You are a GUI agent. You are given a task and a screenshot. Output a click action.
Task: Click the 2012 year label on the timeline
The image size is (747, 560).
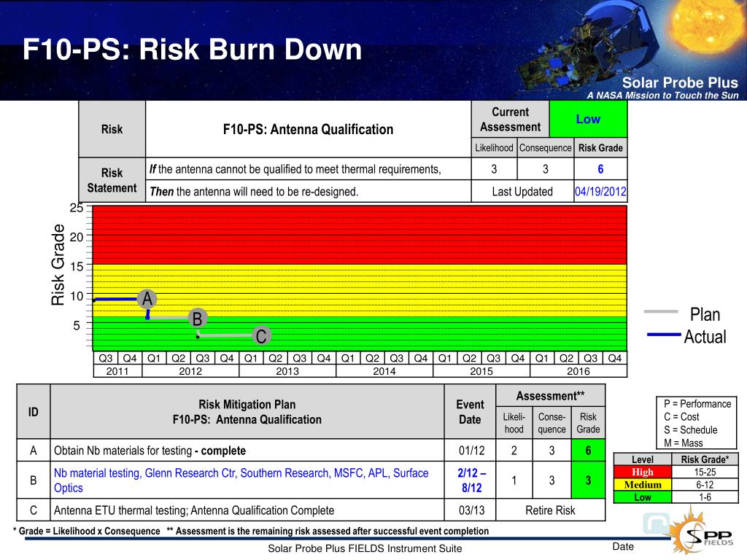tap(190, 371)
